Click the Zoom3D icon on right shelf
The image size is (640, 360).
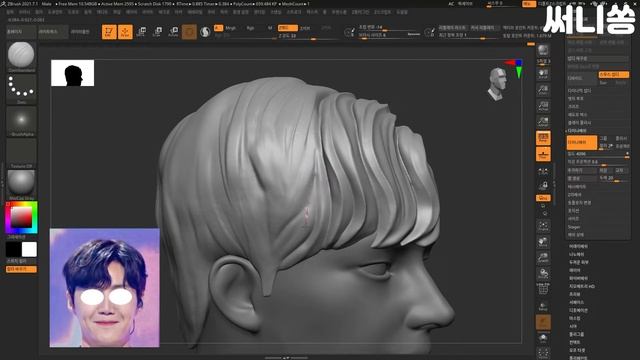[543, 258]
